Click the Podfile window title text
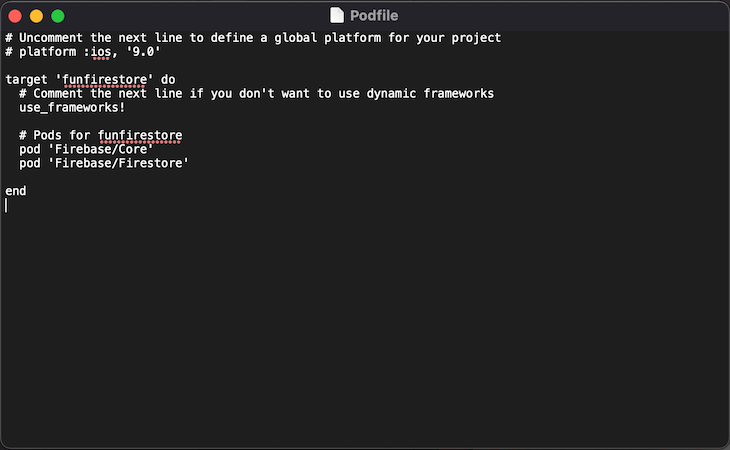 point(374,15)
